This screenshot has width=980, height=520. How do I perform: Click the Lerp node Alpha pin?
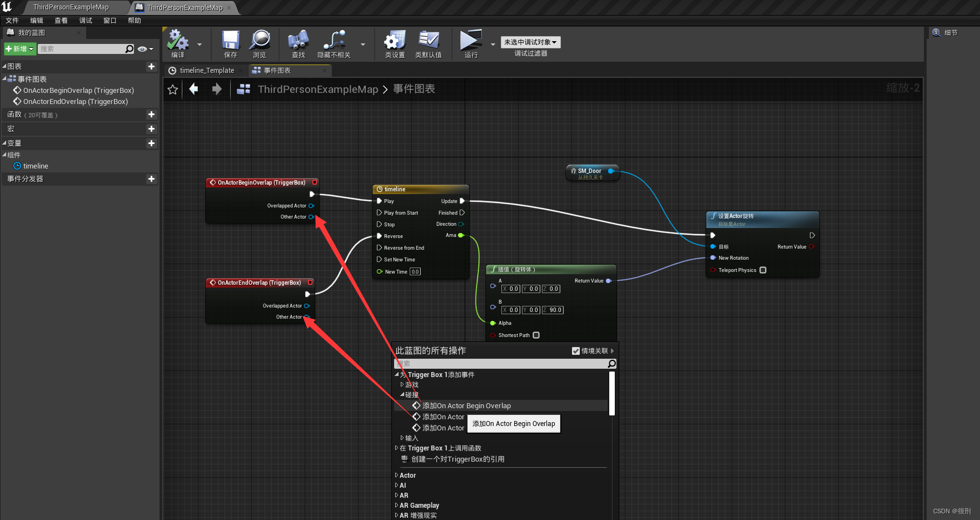pos(493,323)
